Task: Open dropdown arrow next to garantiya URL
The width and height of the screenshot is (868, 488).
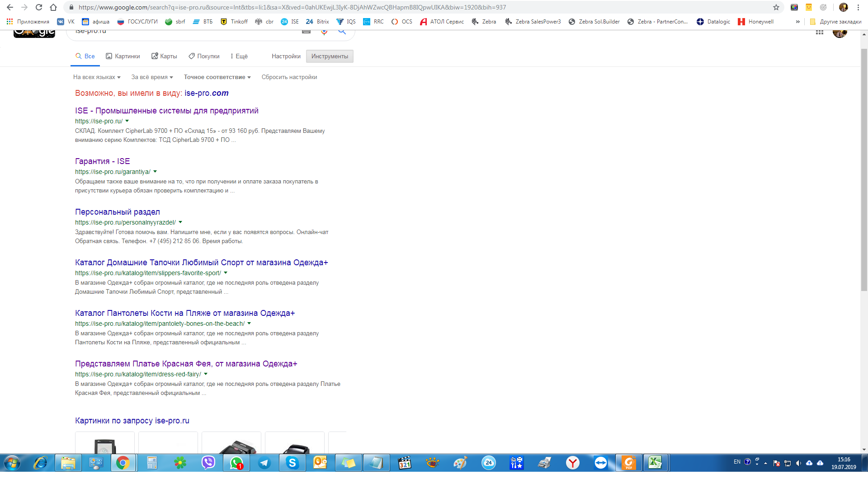Action: click(155, 172)
